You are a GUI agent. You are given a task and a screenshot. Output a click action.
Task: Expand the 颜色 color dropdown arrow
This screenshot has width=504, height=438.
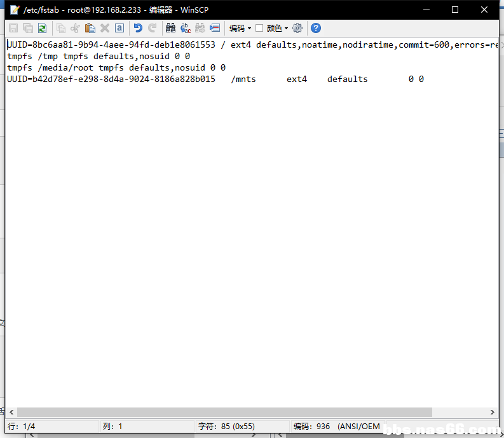(x=286, y=28)
